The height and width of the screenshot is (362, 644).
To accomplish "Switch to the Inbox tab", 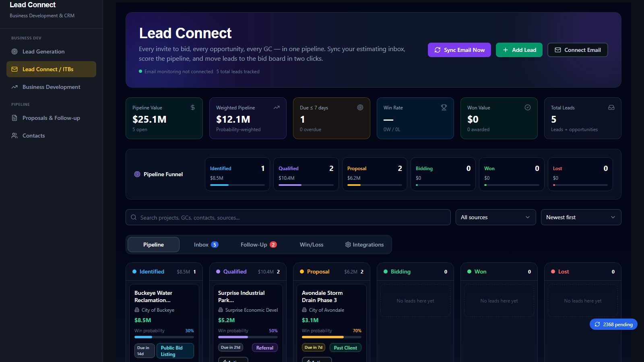I will (x=206, y=245).
